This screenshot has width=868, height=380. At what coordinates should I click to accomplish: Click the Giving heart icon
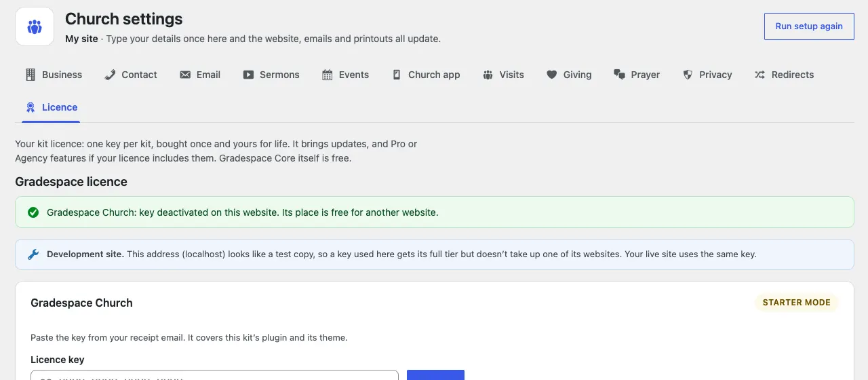pyautogui.click(x=552, y=75)
